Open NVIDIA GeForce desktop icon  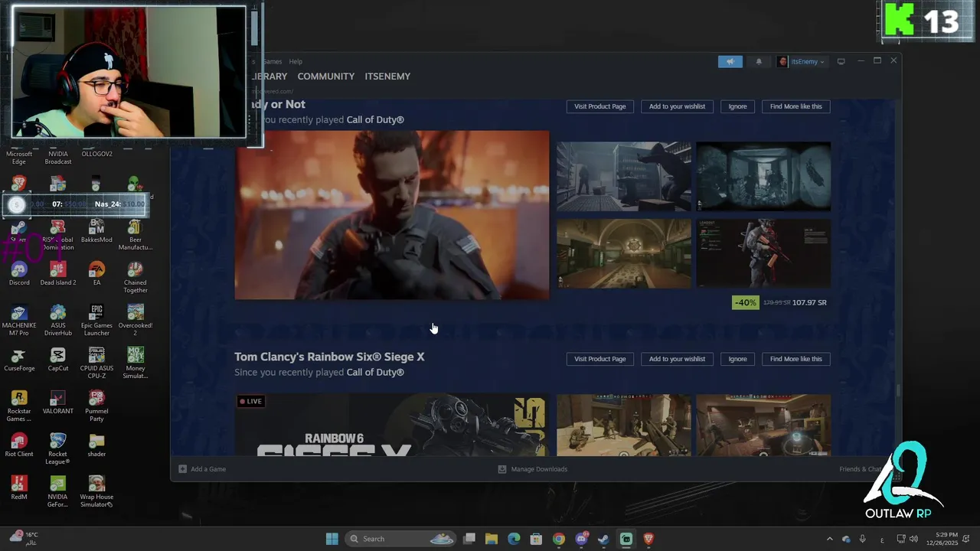tap(58, 491)
